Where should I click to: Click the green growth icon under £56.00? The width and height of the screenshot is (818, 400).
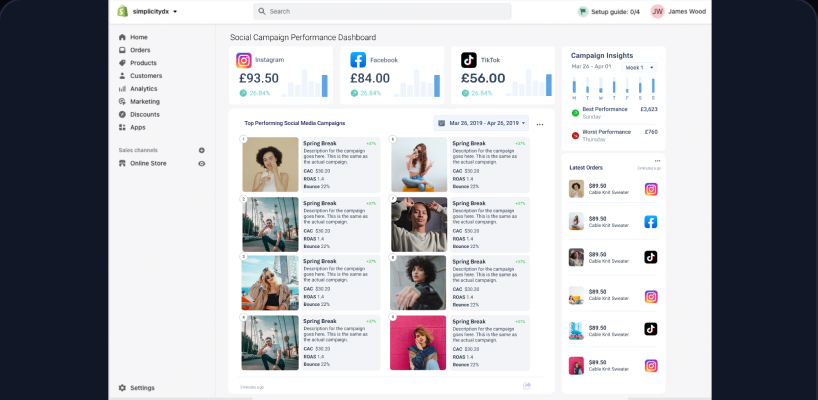coord(465,93)
